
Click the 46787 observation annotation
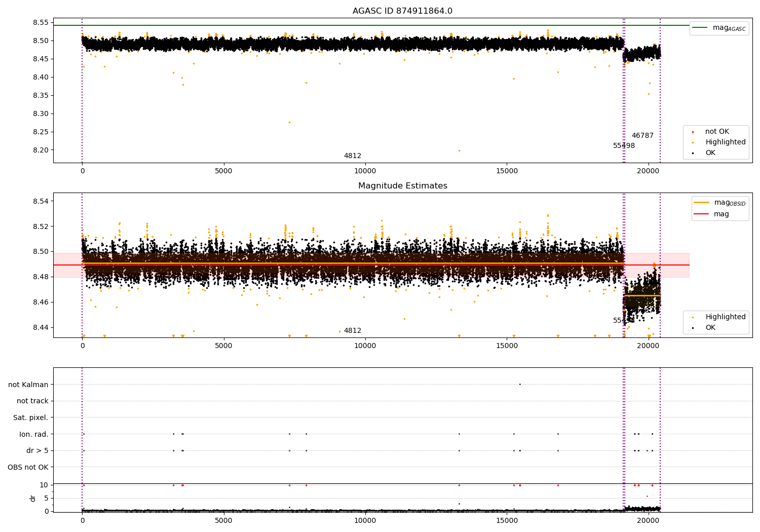pos(642,136)
